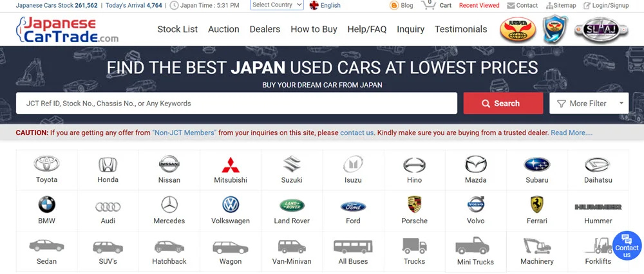644x274 pixels.
Task: Open Mini Trucks category icon
Action: (472, 245)
